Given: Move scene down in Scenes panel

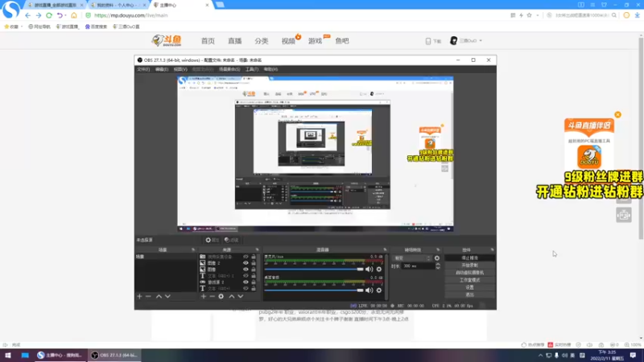Looking at the screenshot, I should click(167, 296).
